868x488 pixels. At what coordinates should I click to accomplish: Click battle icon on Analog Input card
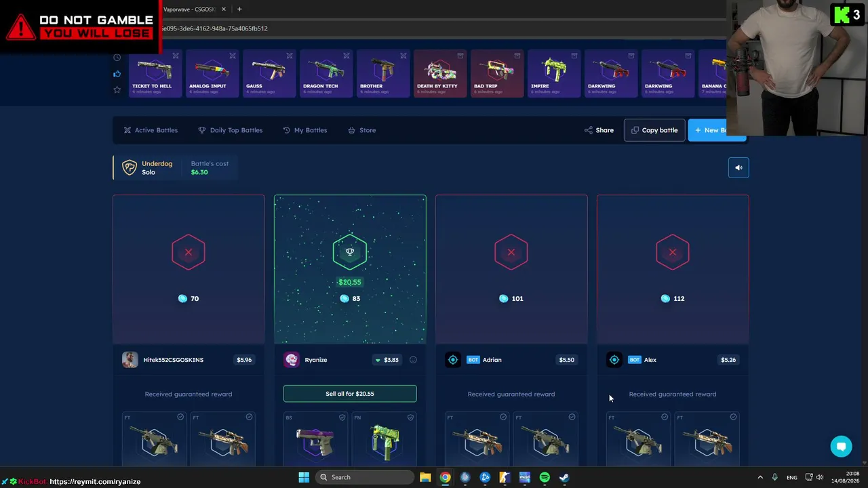point(233,56)
